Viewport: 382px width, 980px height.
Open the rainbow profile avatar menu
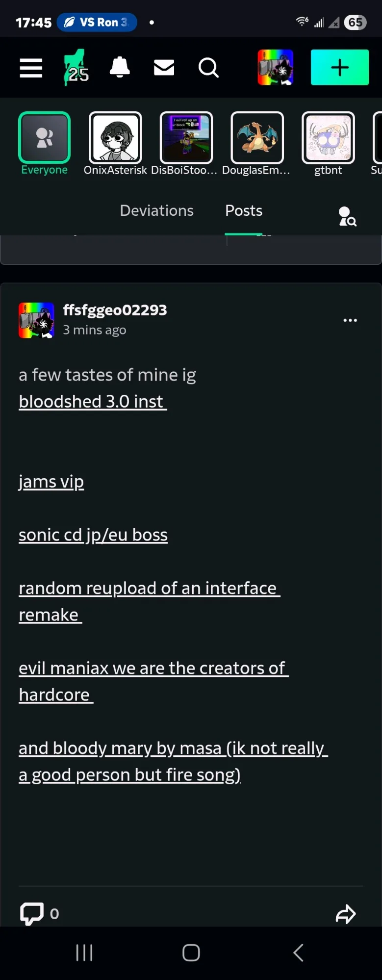pyautogui.click(x=276, y=67)
